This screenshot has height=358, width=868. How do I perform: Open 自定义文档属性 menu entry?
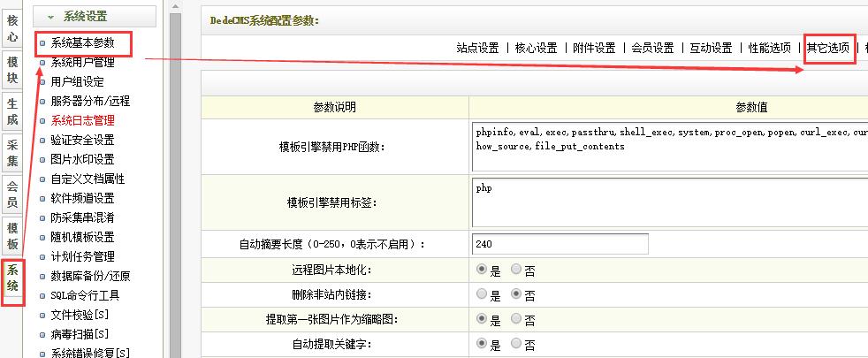[x=88, y=179]
